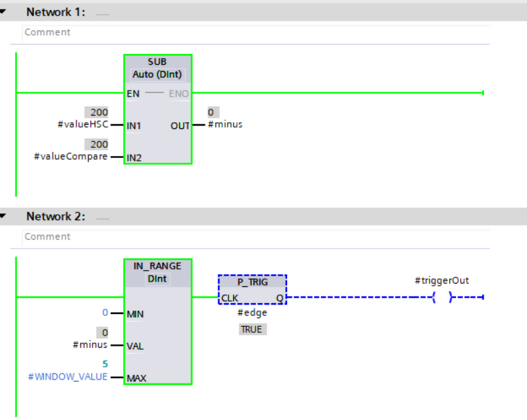Click the CLK input of P_TRIG

(x=230, y=298)
